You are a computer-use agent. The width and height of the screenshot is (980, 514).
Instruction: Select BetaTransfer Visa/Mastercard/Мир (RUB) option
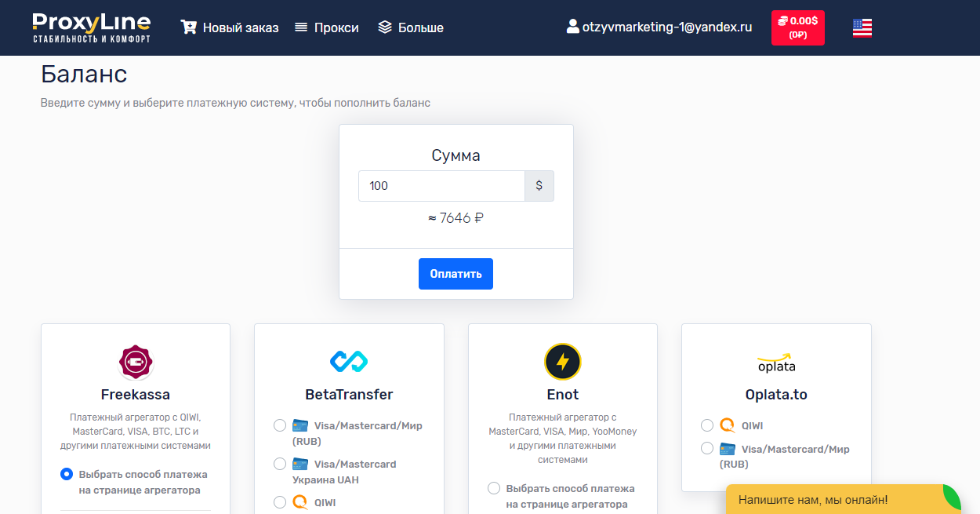pyautogui.click(x=280, y=425)
